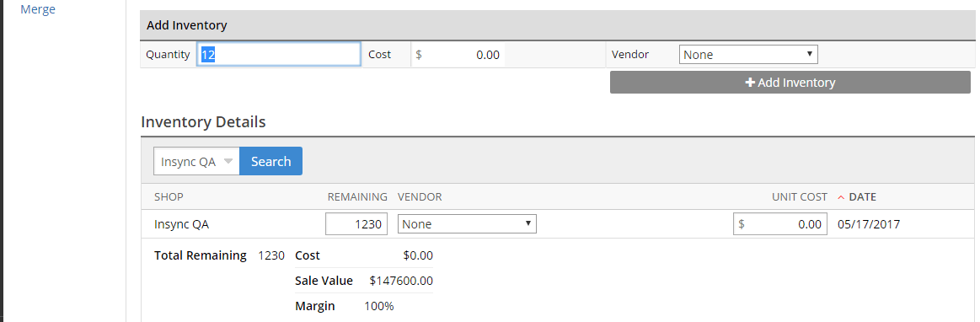Click the Add Inventory button
This screenshot has height=322, width=980.
click(790, 83)
